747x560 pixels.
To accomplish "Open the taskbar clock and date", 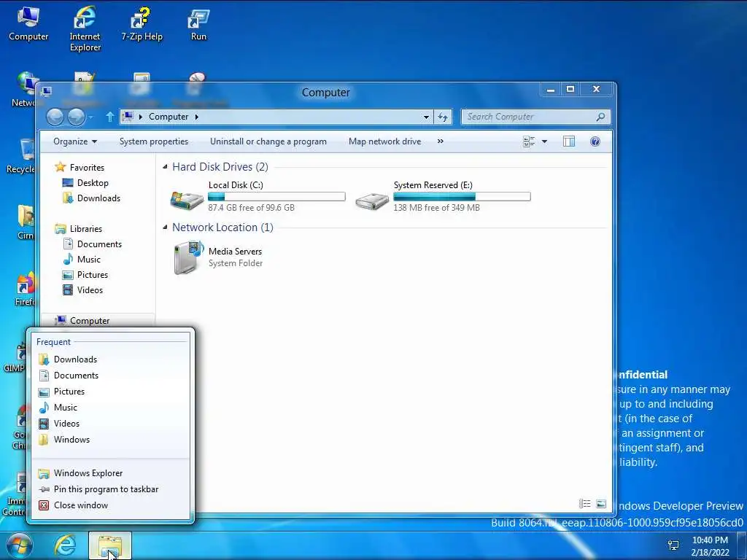I will coord(710,545).
